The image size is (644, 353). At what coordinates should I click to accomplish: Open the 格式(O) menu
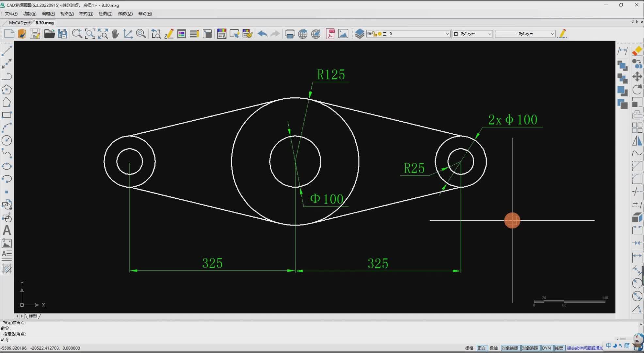coord(86,14)
